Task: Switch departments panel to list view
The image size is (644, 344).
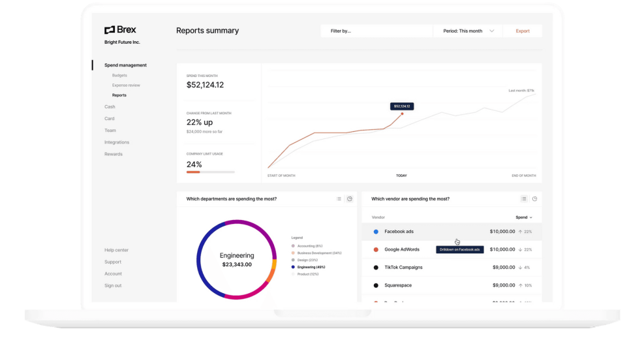Action: (x=339, y=199)
